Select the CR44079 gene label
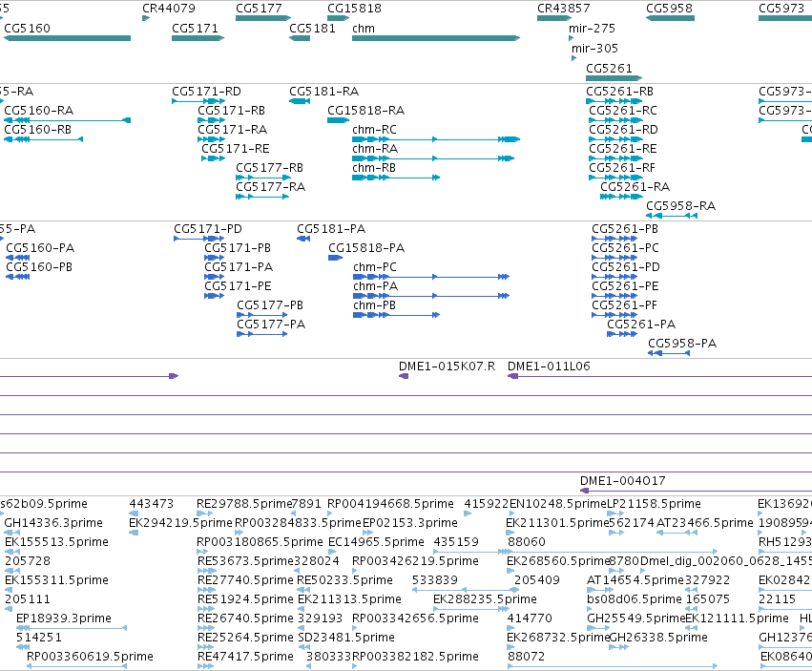Image resolution: width=812 pixels, height=671 pixels. coord(169,9)
